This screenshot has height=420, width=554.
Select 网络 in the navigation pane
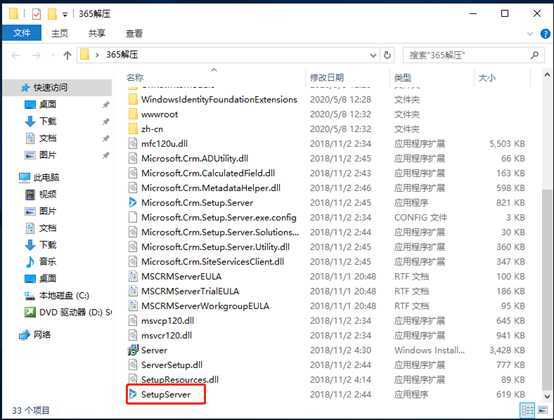(42, 335)
